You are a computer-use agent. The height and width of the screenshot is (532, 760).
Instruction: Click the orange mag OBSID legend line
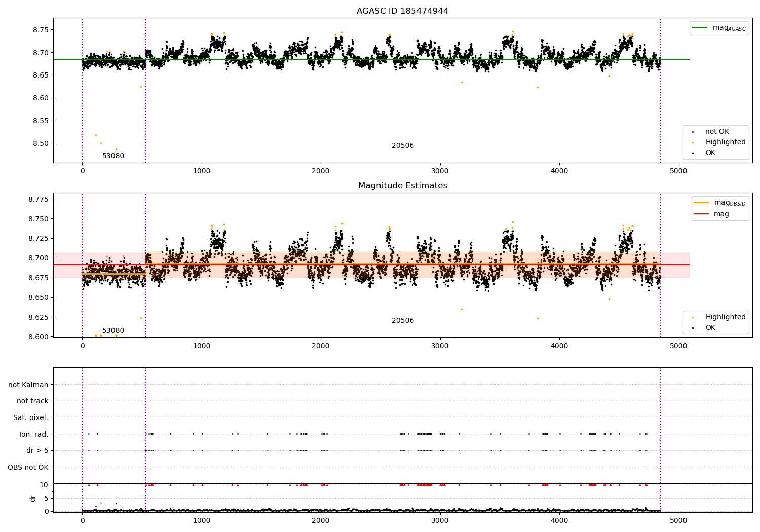[701, 203]
